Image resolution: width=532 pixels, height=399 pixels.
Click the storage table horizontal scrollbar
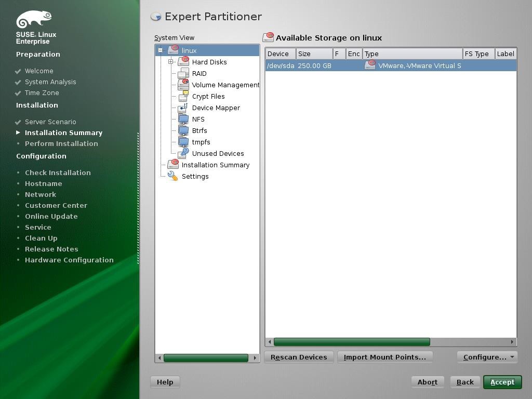click(352, 342)
